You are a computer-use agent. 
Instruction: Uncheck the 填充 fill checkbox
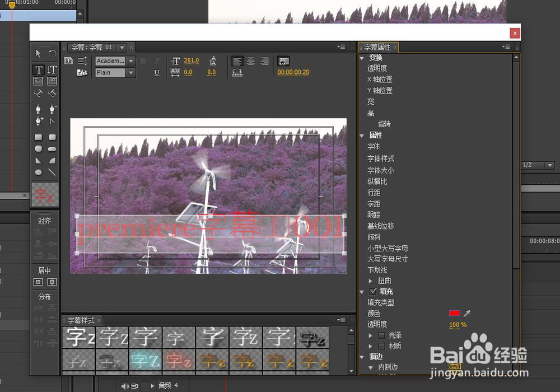tap(373, 291)
